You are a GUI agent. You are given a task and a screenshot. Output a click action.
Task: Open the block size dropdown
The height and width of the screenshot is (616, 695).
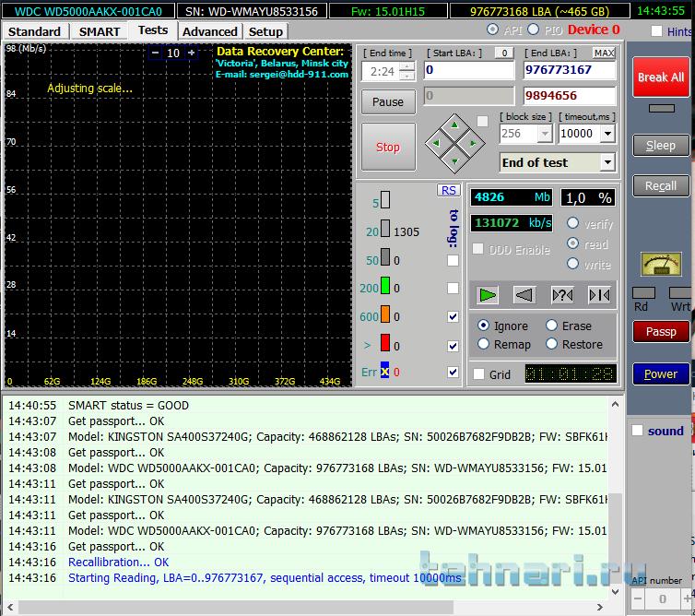544,134
